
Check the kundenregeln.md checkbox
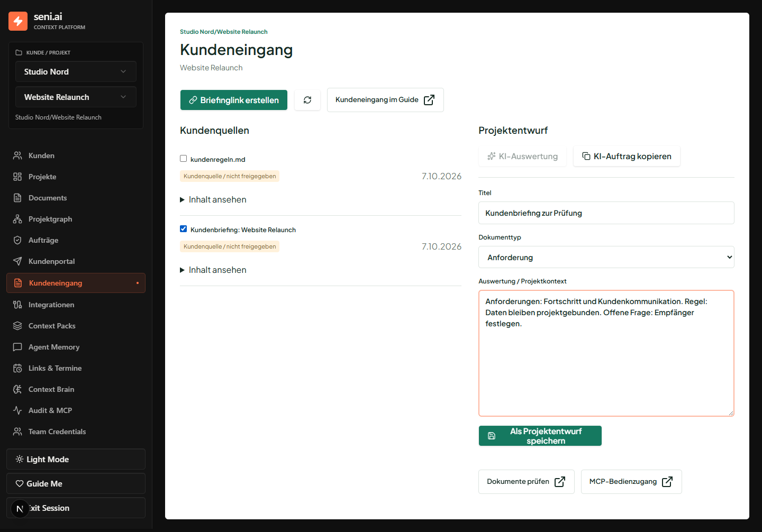183,159
